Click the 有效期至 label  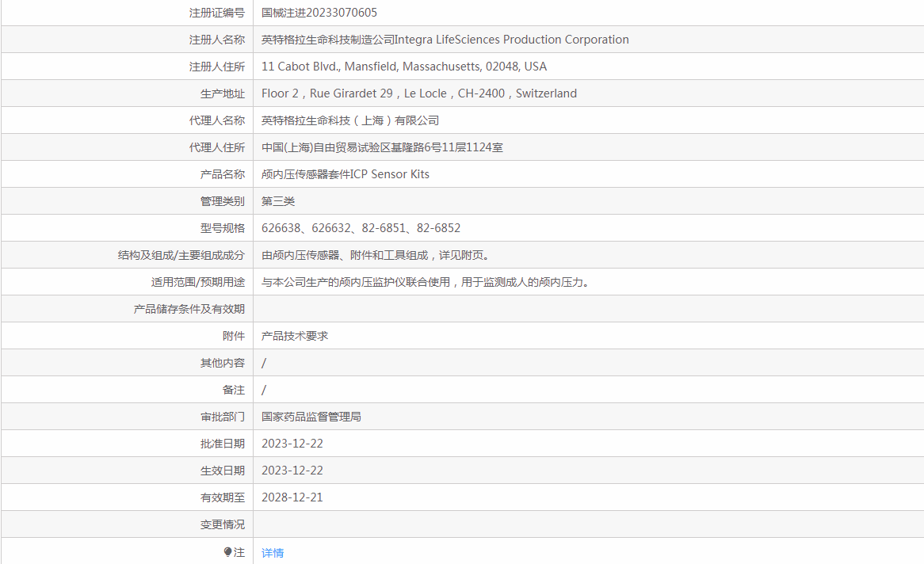tap(222, 497)
